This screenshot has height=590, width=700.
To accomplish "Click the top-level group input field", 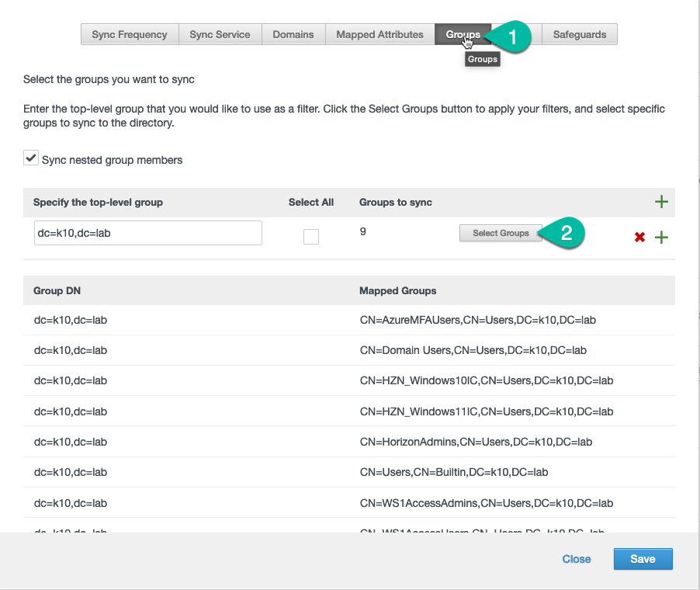I will click(x=147, y=233).
